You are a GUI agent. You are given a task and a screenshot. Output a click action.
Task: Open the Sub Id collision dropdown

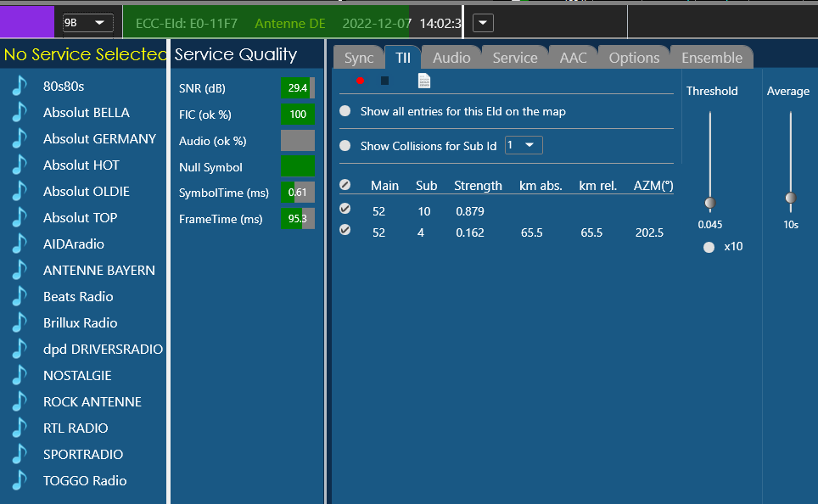[524, 145]
